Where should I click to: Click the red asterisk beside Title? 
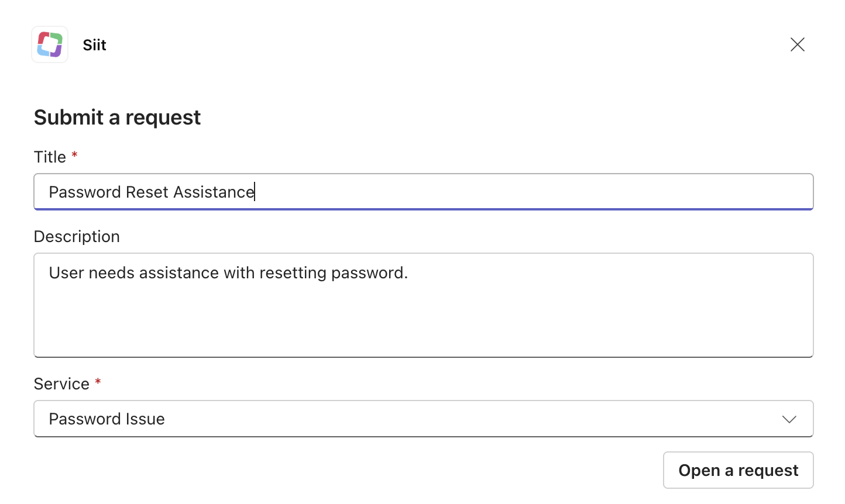[74, 155]
